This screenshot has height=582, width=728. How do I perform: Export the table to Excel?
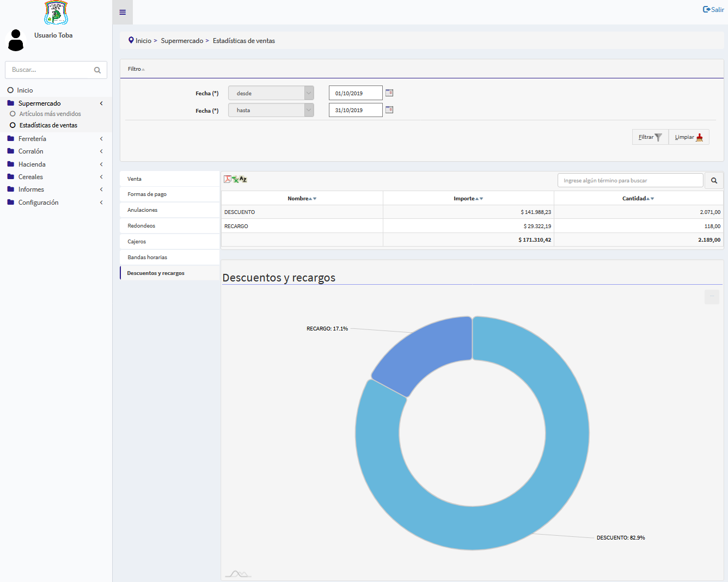(235, 179)
